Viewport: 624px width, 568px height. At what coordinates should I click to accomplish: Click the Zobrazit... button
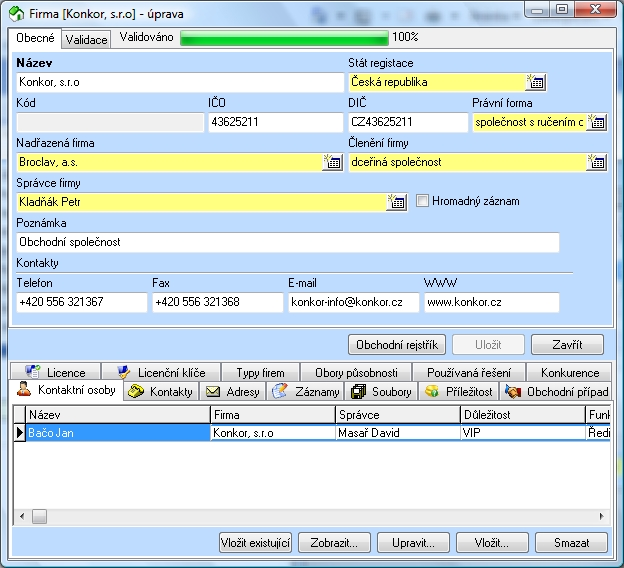(334, 543)
